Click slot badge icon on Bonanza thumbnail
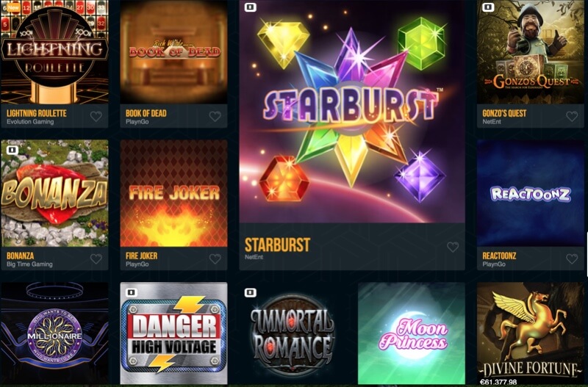Viewport: 588px width, 387px height. [x=12, y=151]
